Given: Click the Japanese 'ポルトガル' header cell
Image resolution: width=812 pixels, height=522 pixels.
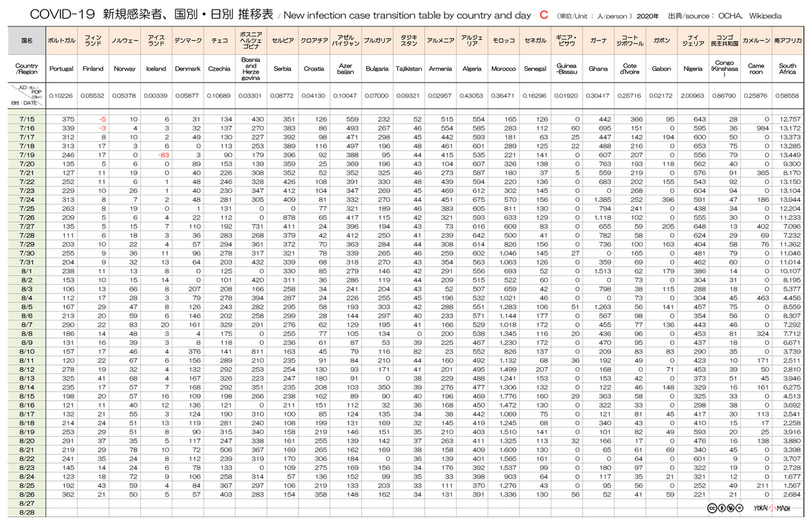Looking at the screenshot, I should [61, 41].
